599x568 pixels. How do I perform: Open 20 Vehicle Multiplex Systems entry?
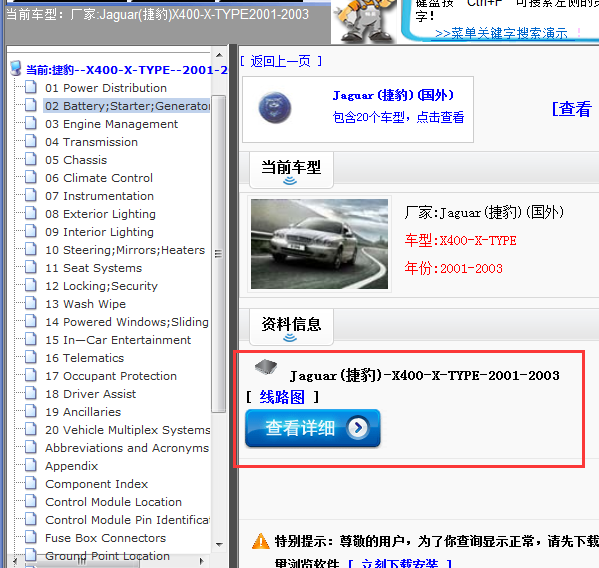click(x=128, y=430)
